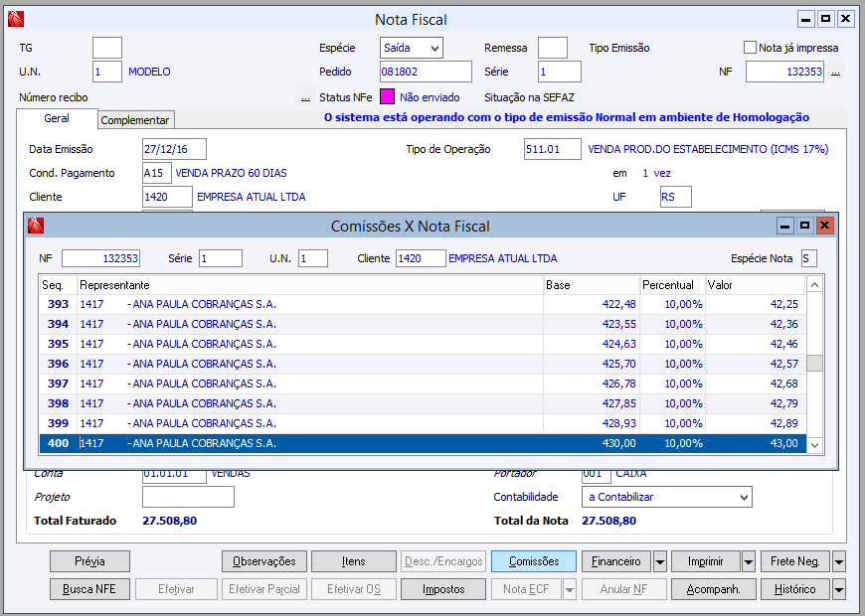Select highlighted commission row Seq. 400
This screenshot has width=865, height=616.
tap(424, 443)
